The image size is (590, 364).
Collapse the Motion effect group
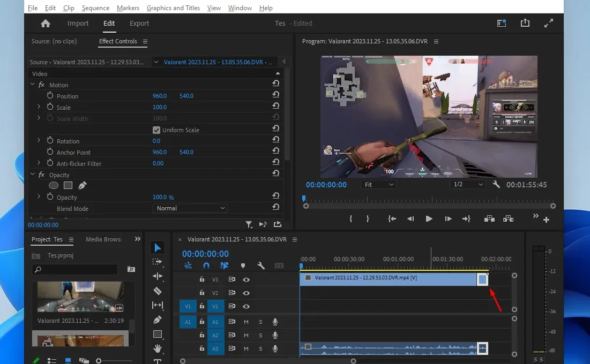(32, 85)
